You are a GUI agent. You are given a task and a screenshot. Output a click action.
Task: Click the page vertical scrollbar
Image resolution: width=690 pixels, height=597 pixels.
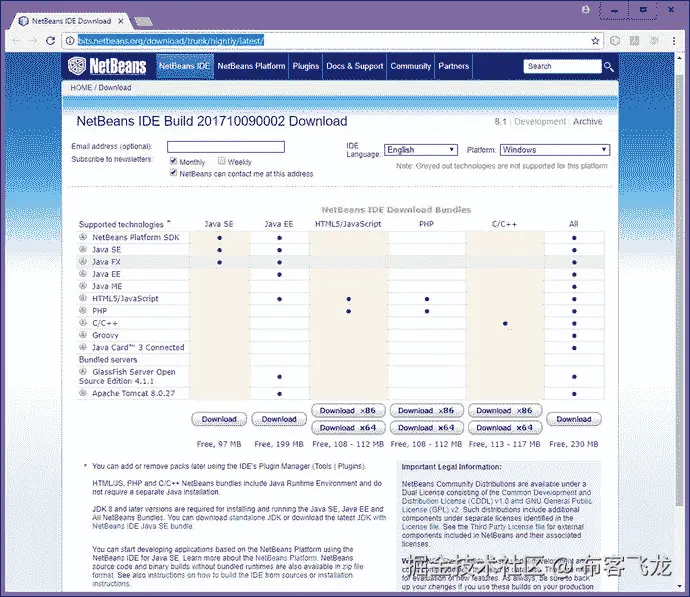(x=680, y=290)
